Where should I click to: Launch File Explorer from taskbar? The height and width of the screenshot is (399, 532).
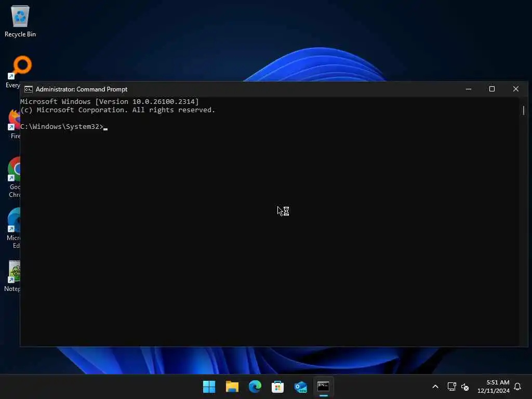(232, 387)
